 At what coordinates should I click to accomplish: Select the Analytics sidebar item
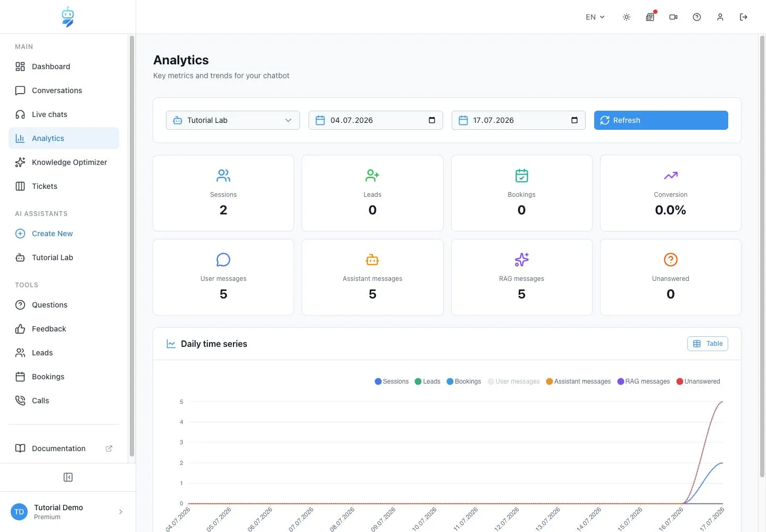64,138
